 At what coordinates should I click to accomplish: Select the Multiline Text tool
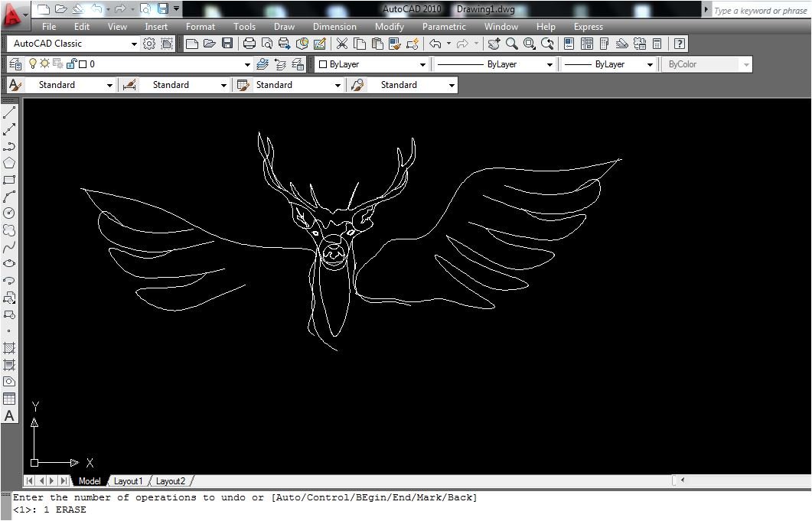9,415
